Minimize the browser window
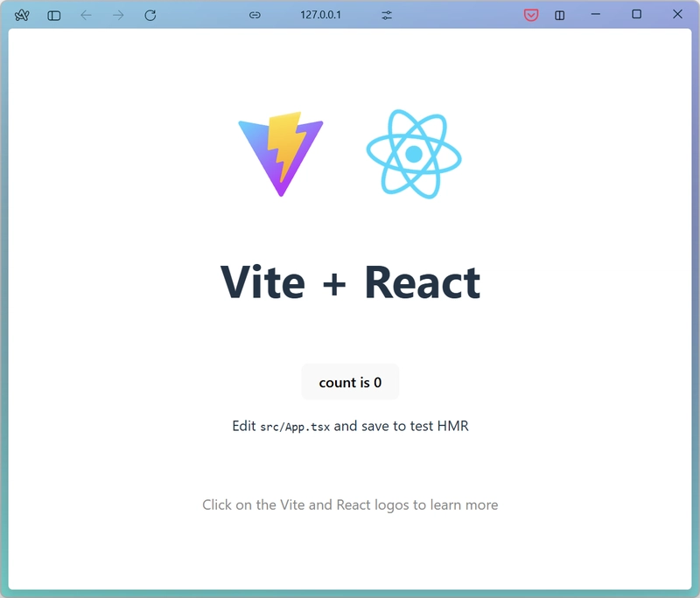700x598 pixels. point(596,14)
